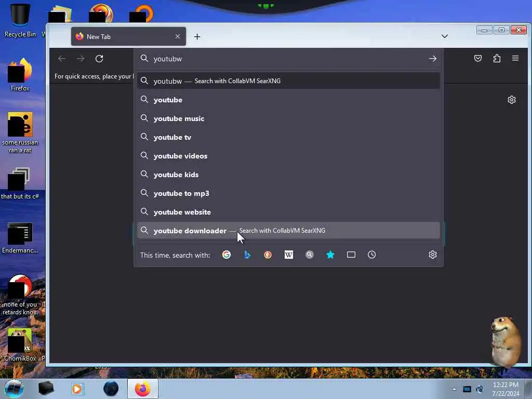Choose the 'youtube downloader' suggestion
532x399 pixels.
click(288, 230)
